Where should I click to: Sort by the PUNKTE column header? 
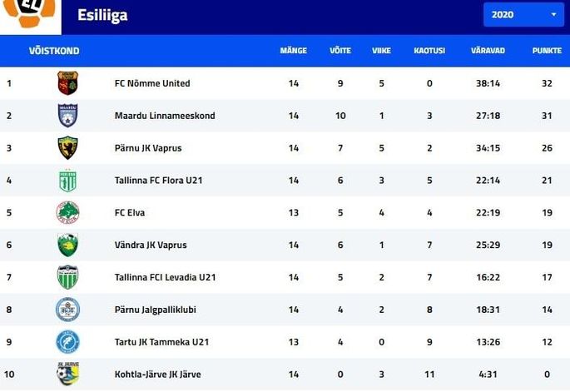[547, 51]
